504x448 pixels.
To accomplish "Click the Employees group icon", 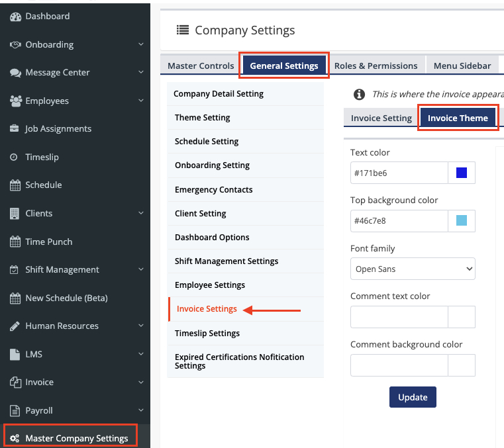I will click(x=15, y=101).
